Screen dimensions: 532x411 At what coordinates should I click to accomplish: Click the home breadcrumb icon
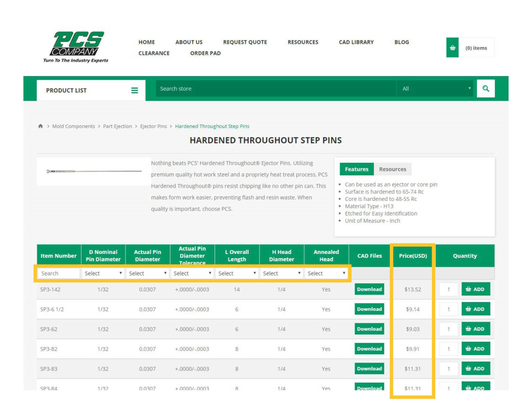pos(40,127)
